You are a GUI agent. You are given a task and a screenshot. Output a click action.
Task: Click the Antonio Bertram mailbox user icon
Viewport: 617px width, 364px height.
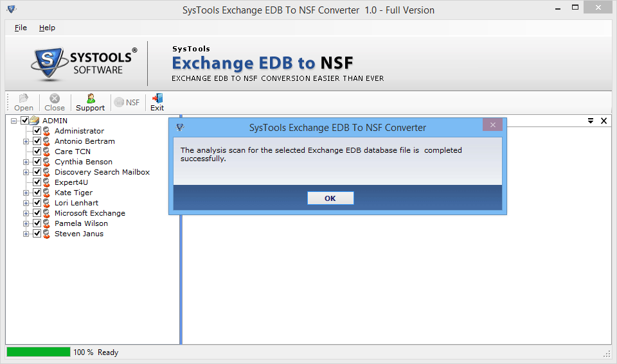46,141
